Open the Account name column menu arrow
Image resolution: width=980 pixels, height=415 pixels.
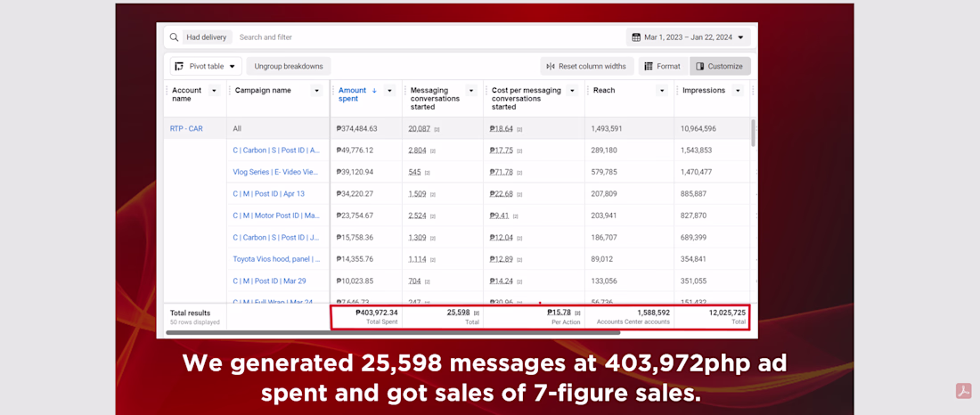215,91
